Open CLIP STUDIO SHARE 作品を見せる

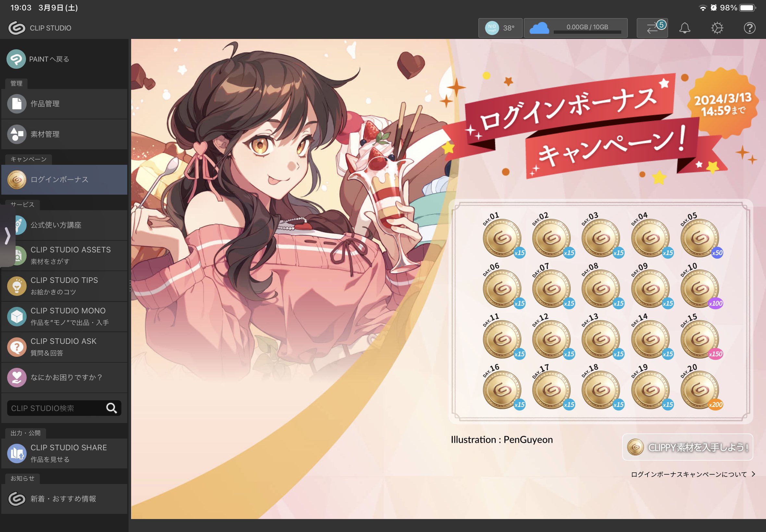[64, 453]
